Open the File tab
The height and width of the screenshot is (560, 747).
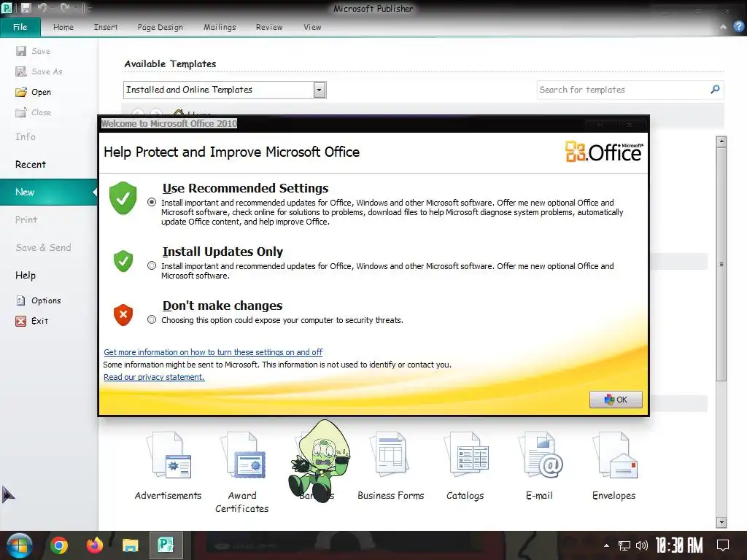[x=20, y=27]
